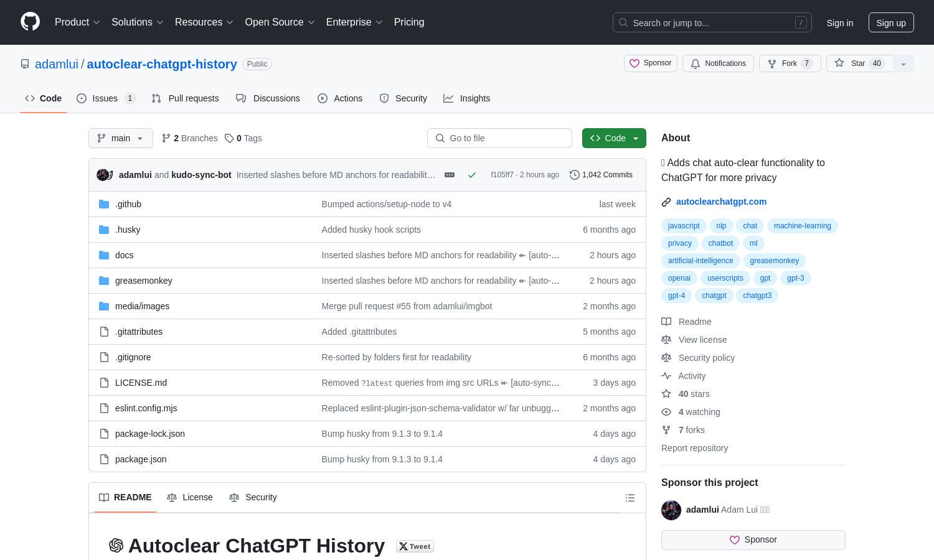This screenshot has height=560, width=934.
Task: Open the .github folder
Action: (x=128, y=204)
